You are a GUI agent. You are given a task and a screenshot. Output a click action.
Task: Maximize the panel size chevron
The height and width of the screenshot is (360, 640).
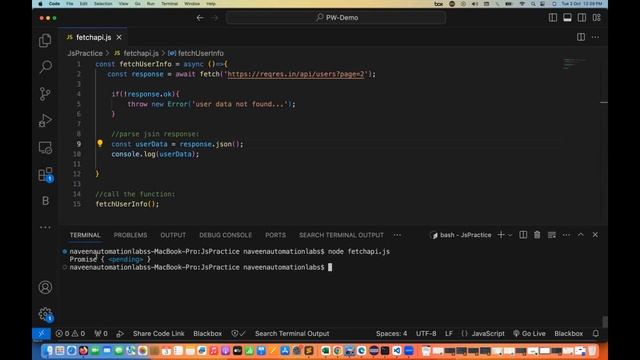(581, 235)
